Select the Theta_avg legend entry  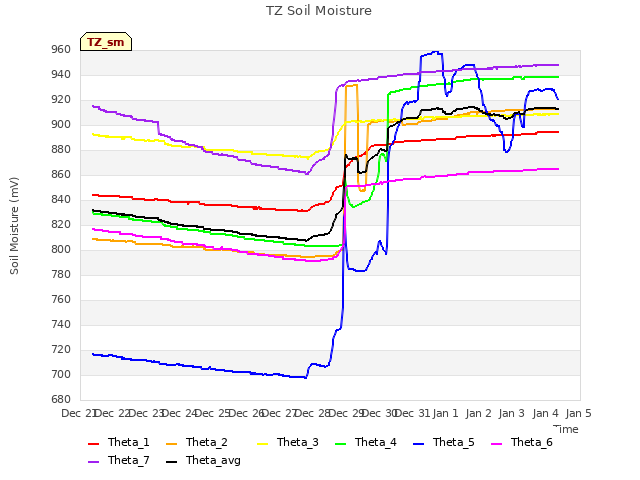coord(203,460)
